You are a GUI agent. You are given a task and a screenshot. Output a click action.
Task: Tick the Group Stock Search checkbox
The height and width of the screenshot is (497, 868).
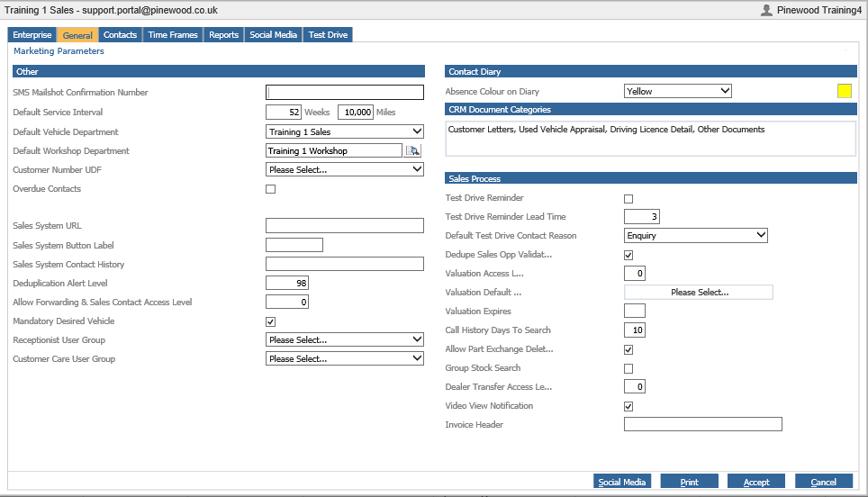pos(628,368)
